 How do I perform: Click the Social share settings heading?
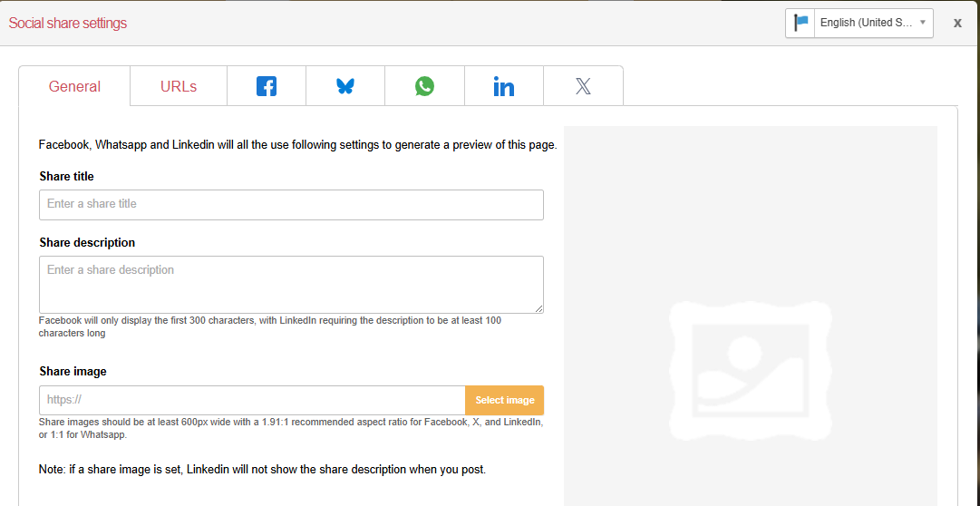(68, 23)
